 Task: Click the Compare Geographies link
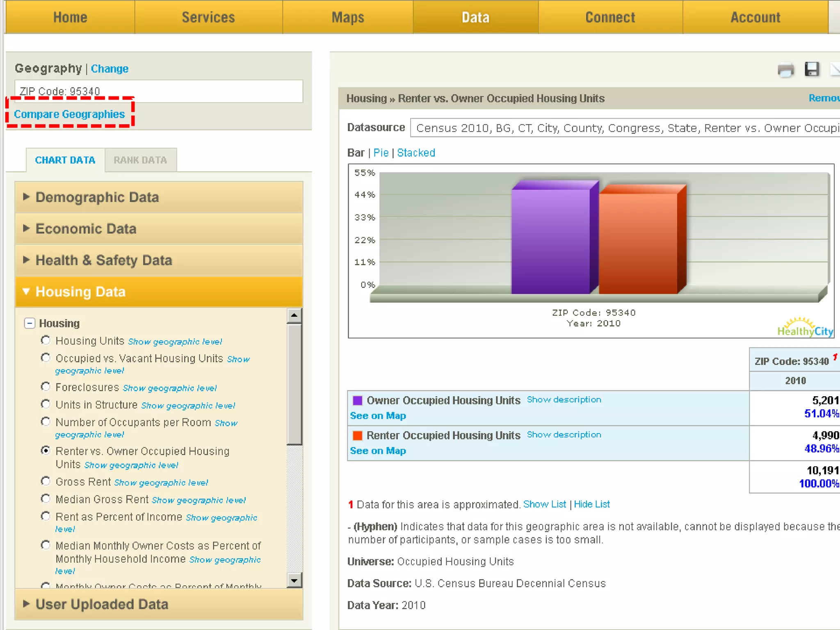69,114
